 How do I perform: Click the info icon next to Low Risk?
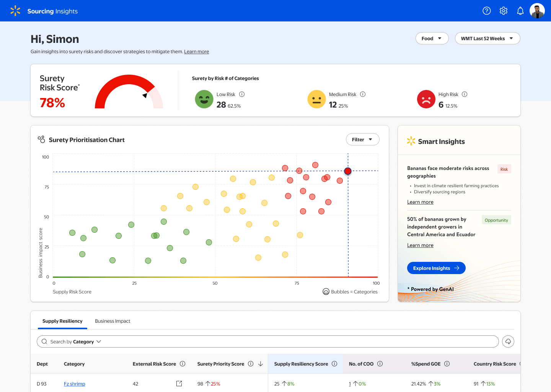click(242, 94)
